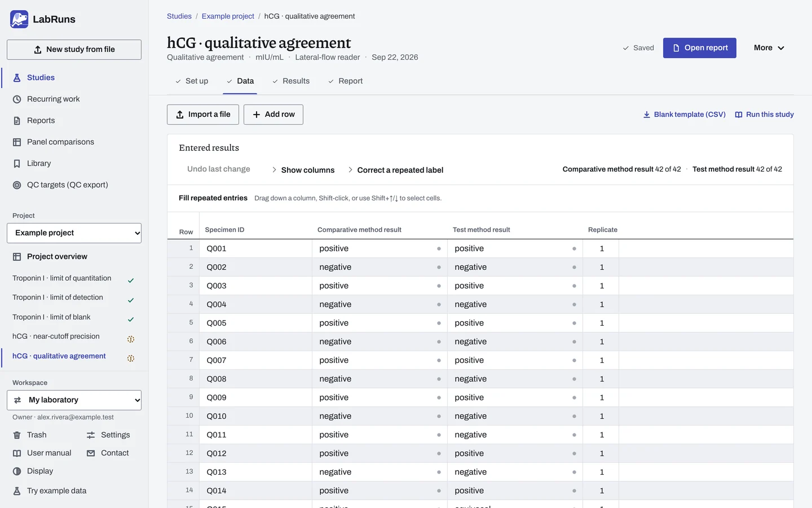Click the Replicate cell for Q010

tap(601, 416)
